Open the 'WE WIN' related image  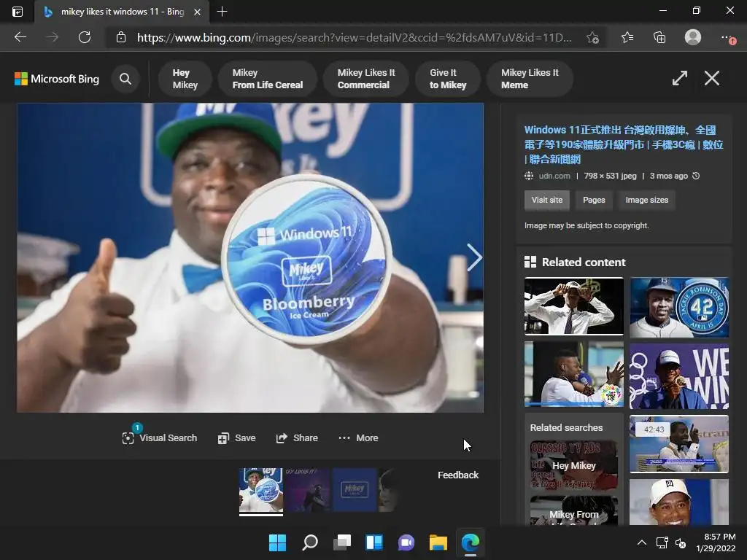pyautogui.click(x=679, y=377)
